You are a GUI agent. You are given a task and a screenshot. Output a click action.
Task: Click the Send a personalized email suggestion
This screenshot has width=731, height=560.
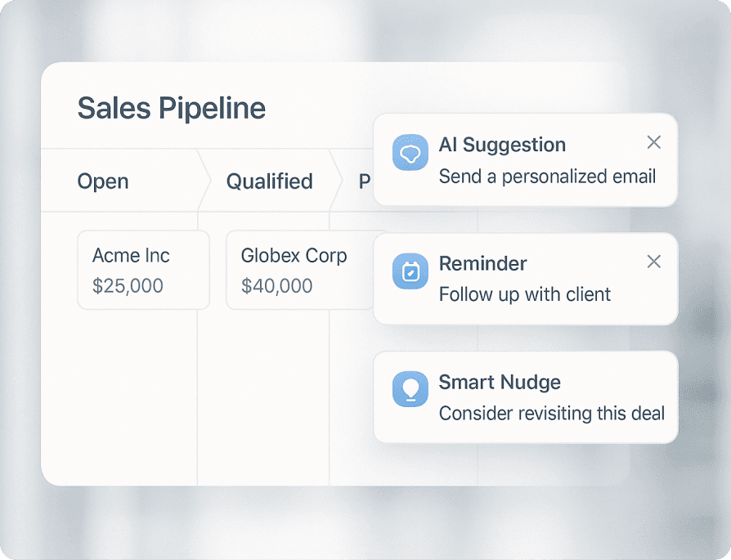point(547,177)
